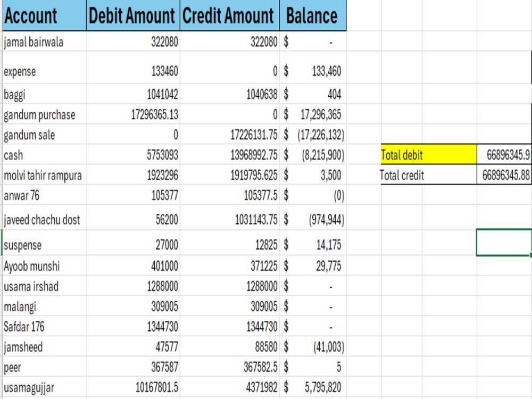
Task: Select credit value 1031143.75
Action: click(230, 218)
